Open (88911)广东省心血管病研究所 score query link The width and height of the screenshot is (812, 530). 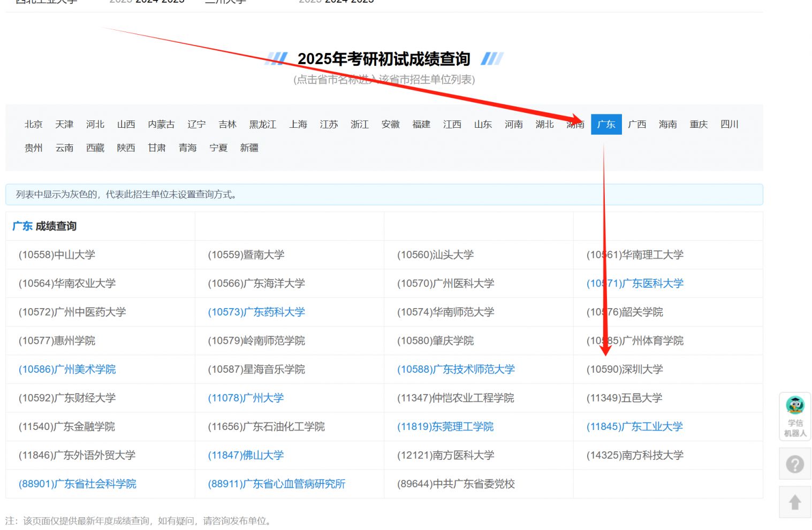[277, 484]
